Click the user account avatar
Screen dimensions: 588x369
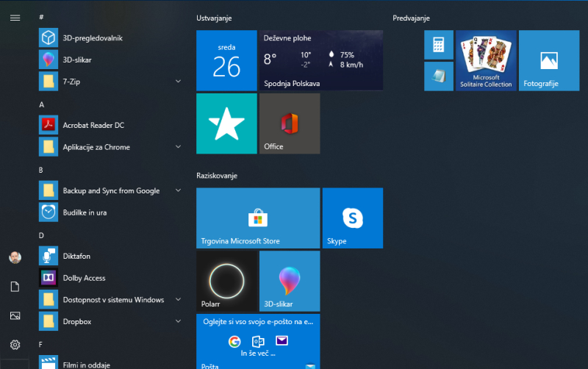(x=15, y=257)
